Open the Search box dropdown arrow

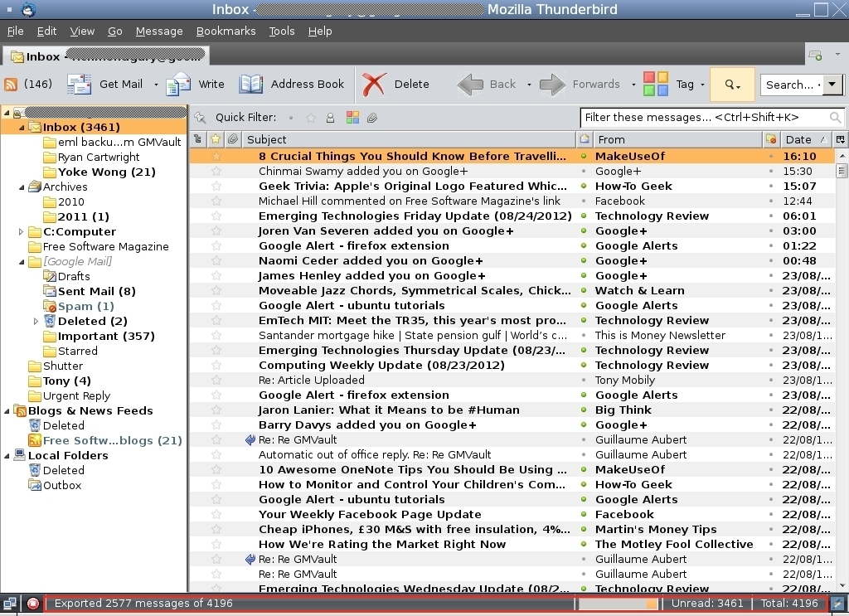(x=832, y=85)
